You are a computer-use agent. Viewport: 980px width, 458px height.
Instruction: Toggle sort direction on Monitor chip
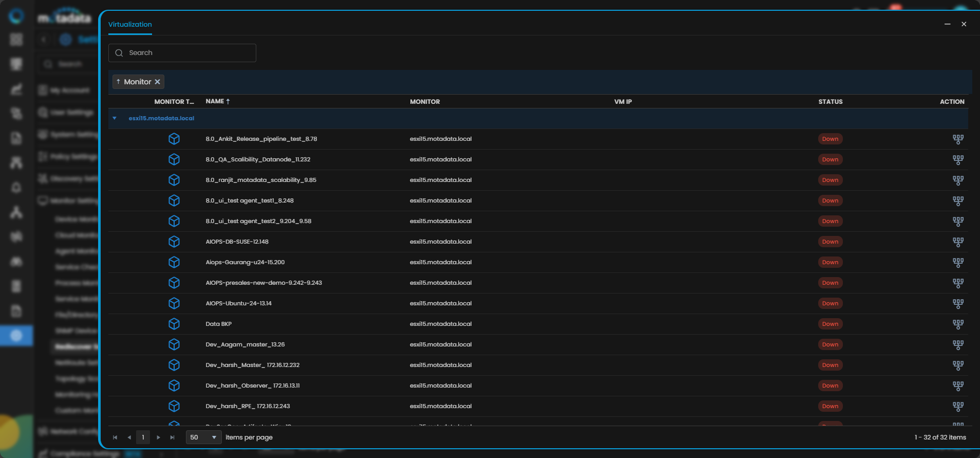click(118, 82)
